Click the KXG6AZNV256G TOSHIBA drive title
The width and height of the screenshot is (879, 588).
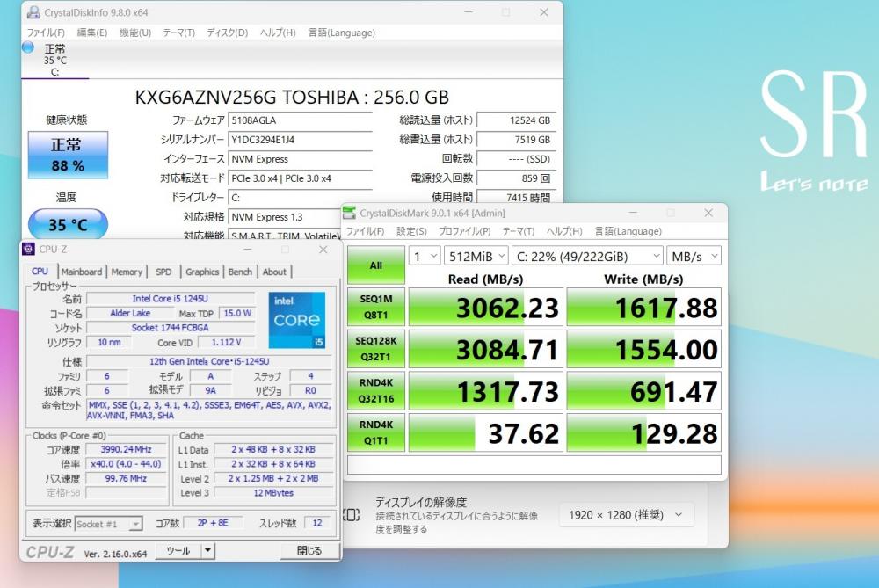point(292,97)
